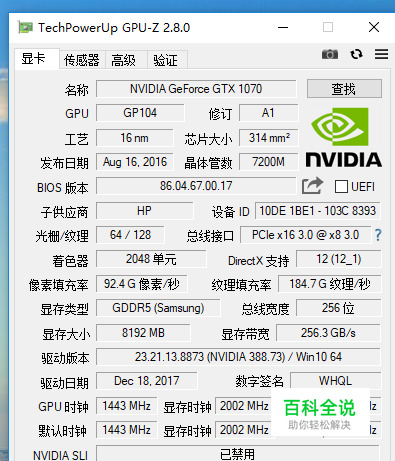395x461 pixels.
Task: Click the NVIDIA logo image
Action: (344, 137)
